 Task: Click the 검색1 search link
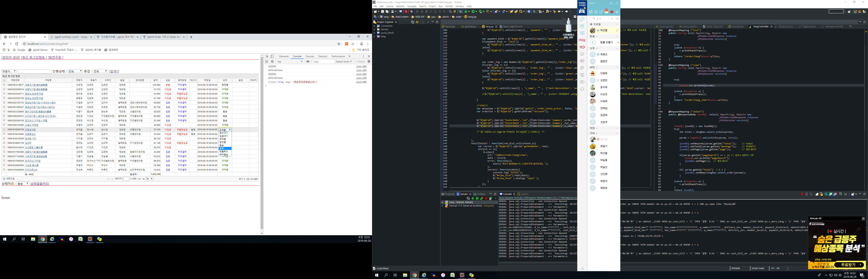(114, 71)
